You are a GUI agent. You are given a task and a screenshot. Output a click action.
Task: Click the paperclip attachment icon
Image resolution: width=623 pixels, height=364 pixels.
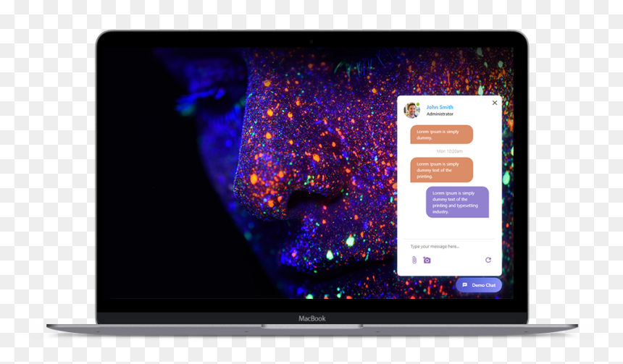pyautogui.click(x=414, y=260)
